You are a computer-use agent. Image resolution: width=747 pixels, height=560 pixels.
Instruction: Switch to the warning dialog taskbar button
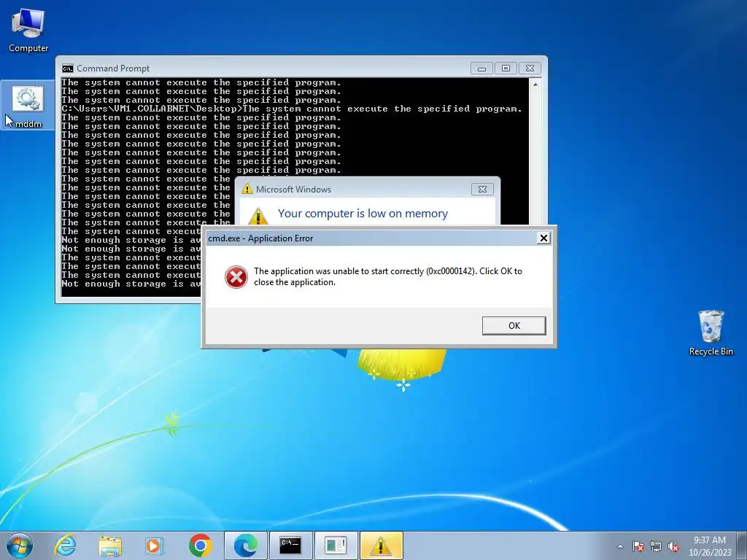tap(381, 545)
